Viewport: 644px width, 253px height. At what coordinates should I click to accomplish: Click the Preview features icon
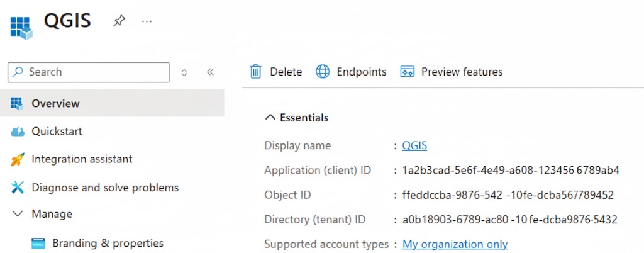click(x=407, y=72)
